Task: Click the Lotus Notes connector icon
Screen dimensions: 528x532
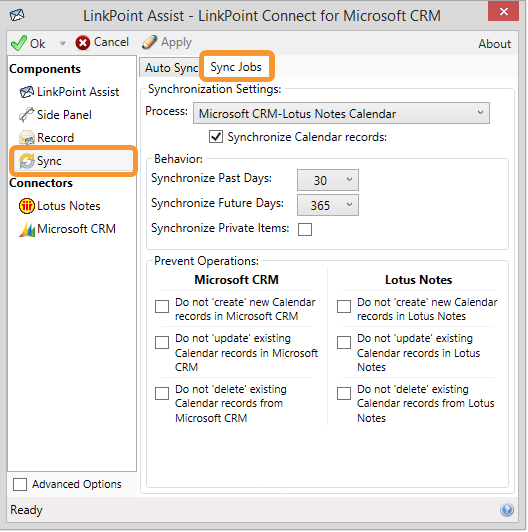Action: pos(27,206)
